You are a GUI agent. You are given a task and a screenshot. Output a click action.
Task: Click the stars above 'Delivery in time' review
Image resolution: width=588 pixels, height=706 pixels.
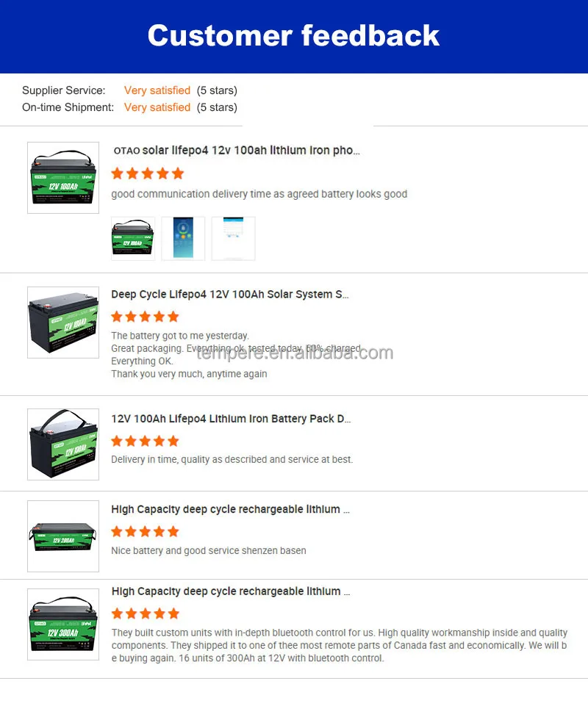pyautogui.click(x=145, y=441)
